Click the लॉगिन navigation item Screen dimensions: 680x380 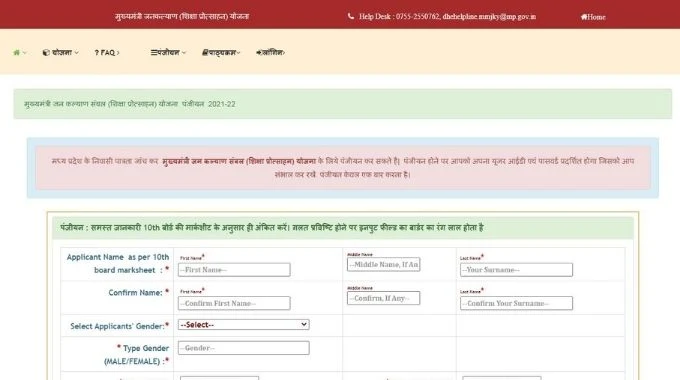coord(270,52)
